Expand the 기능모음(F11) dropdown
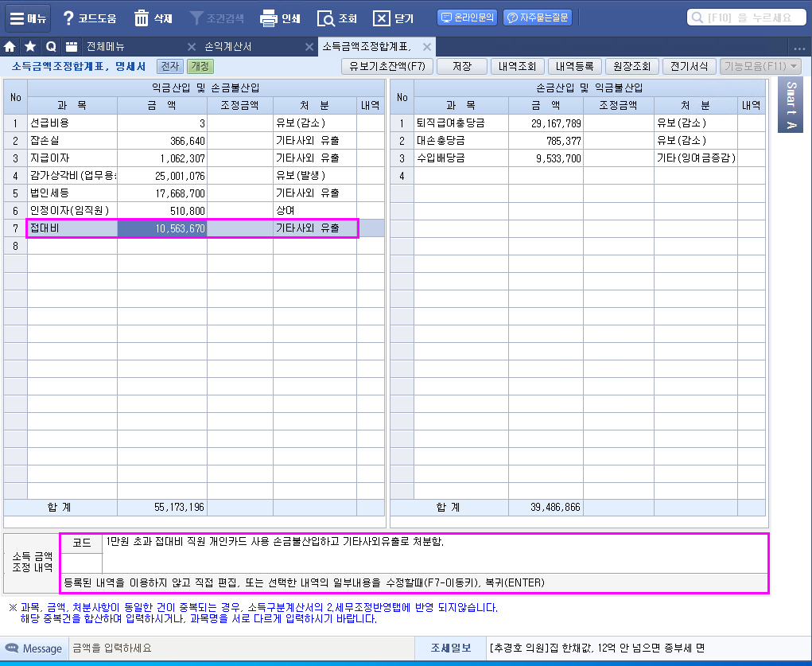This screenshot has width=812, height=666. tap(760, 67)
